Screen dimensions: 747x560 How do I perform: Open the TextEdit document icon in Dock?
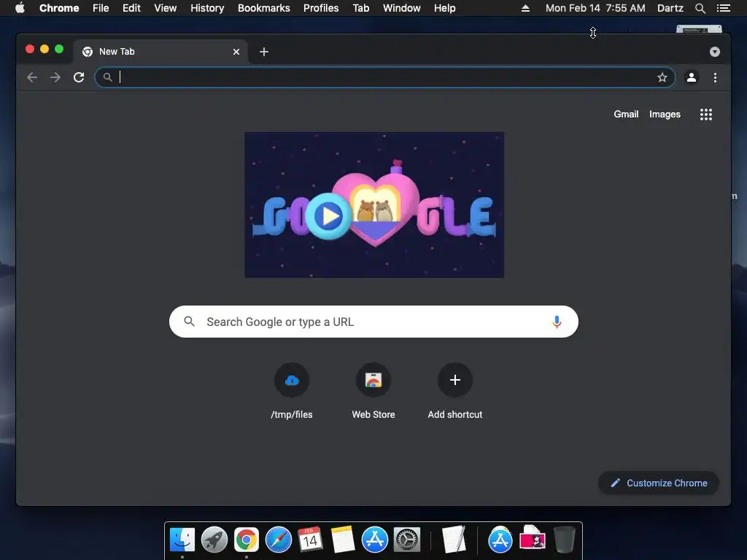(x=453, y=540)
